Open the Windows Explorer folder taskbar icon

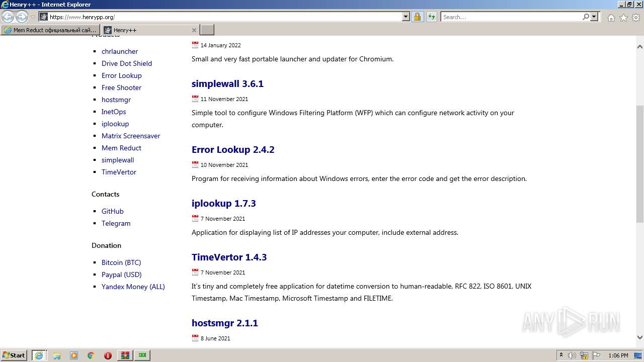pyautogui.click(x=56, y=355)
